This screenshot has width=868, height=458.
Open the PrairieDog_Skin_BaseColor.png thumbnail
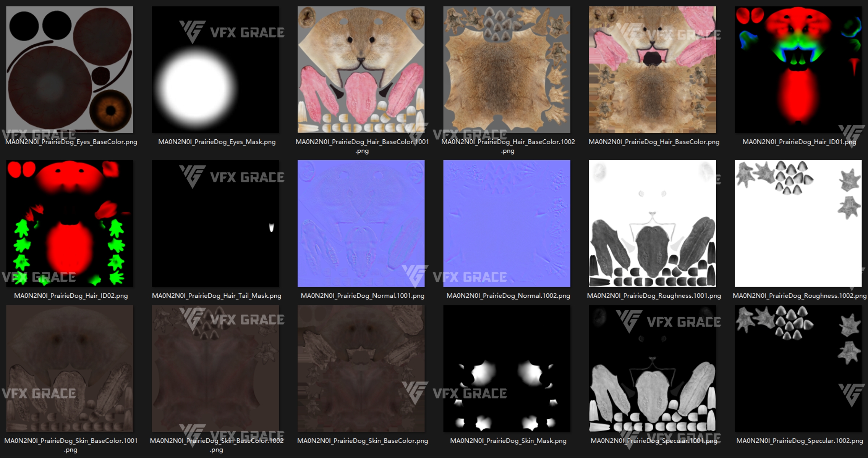pos(361,368)
